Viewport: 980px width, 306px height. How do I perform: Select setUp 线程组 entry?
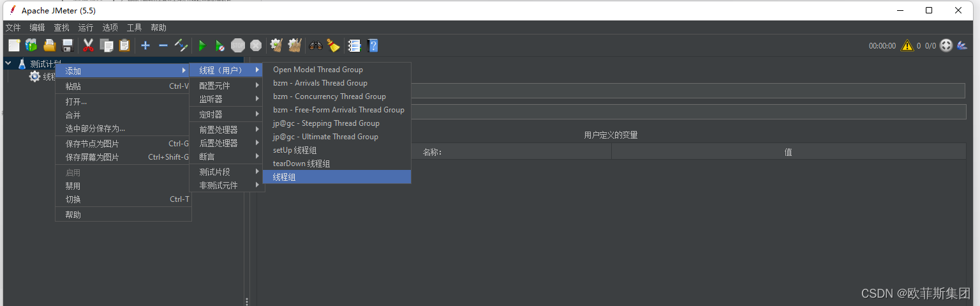(337, 150)
